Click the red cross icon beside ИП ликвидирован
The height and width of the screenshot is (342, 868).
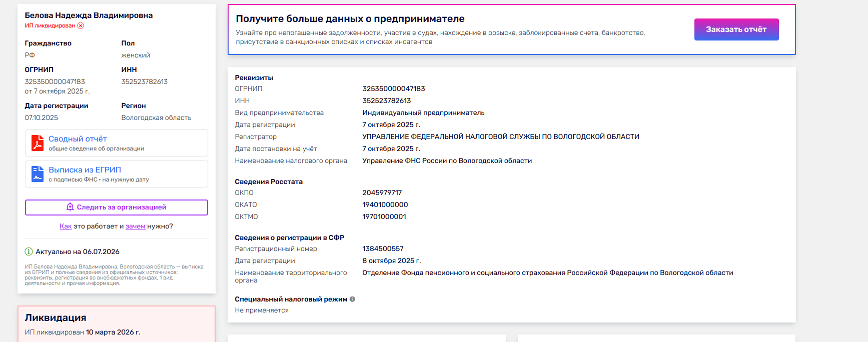pos(81,25)
